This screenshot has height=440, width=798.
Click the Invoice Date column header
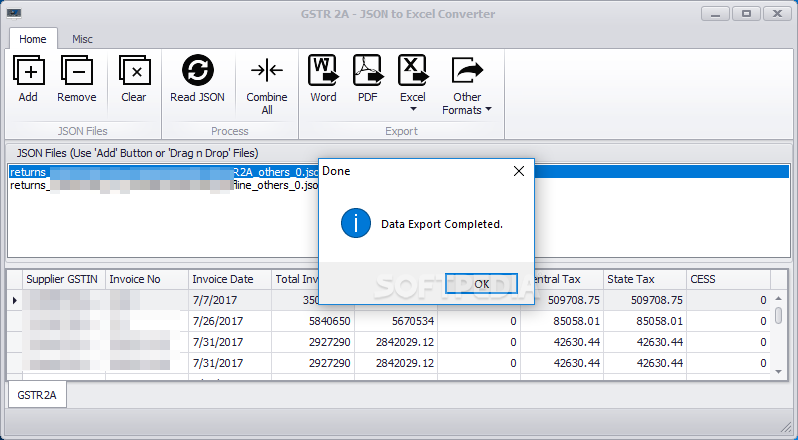(230, 279)
